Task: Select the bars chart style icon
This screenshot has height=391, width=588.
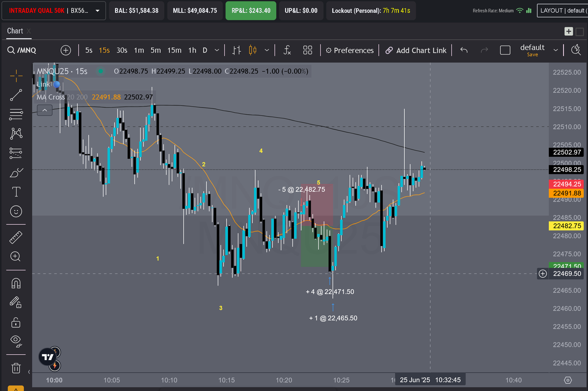Action: [237, 50]
